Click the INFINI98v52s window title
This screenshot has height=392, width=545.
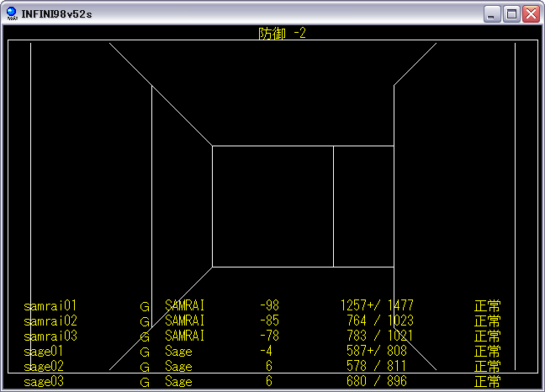[56, 14]
